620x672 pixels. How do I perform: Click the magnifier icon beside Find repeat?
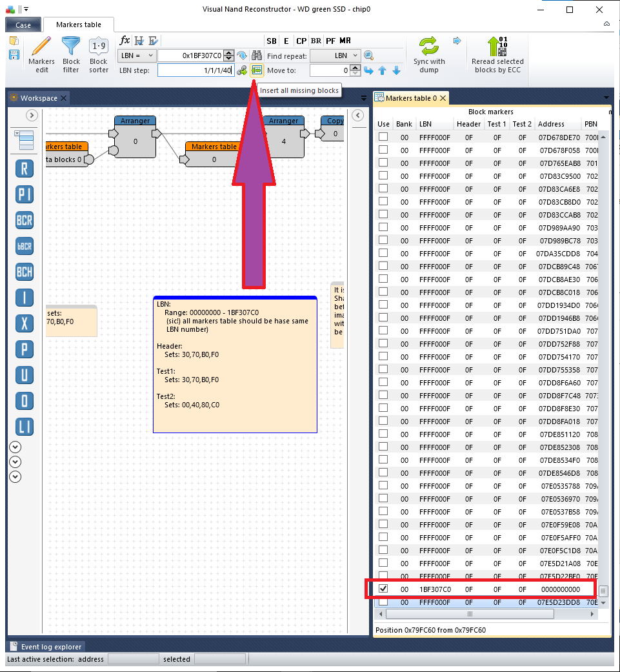point(368,56)
